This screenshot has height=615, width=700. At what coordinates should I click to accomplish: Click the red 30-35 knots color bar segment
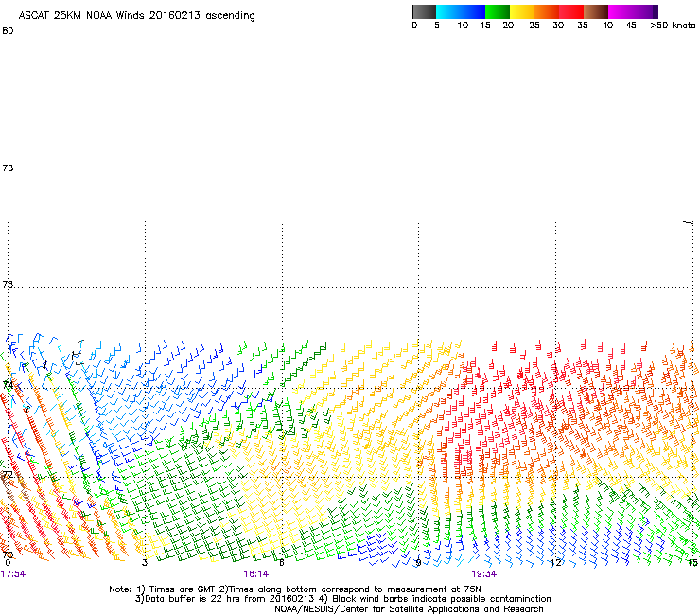coord(571,11)
